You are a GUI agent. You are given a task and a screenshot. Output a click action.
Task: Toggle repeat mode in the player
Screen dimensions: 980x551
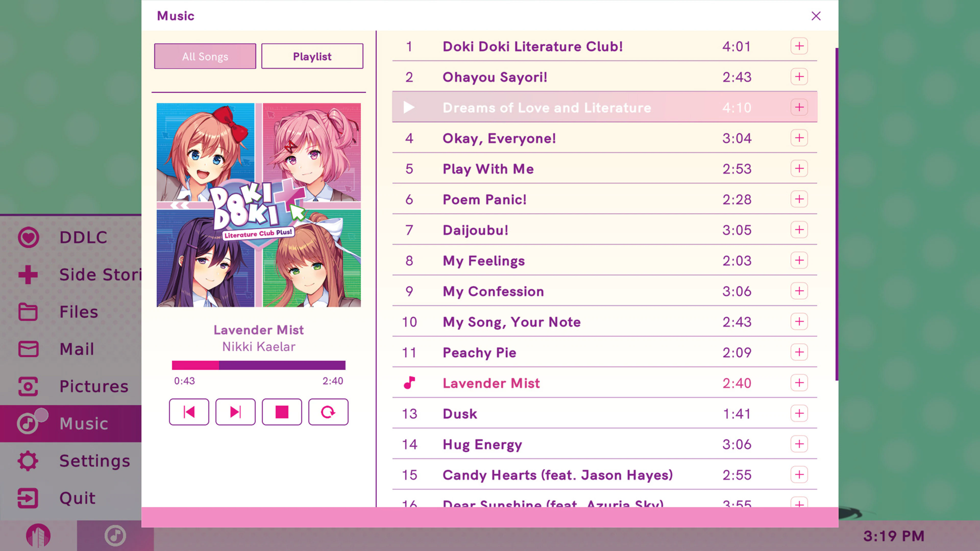pyautogui.click(x=328, y=412)
